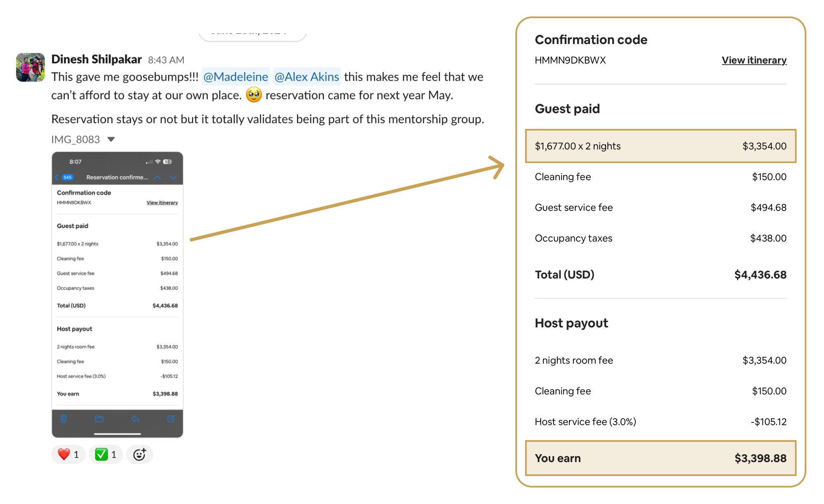Tap the up chevron for the previous email
Image resolution: width=824 pixels, height=504 pixels.
(157, 177)
